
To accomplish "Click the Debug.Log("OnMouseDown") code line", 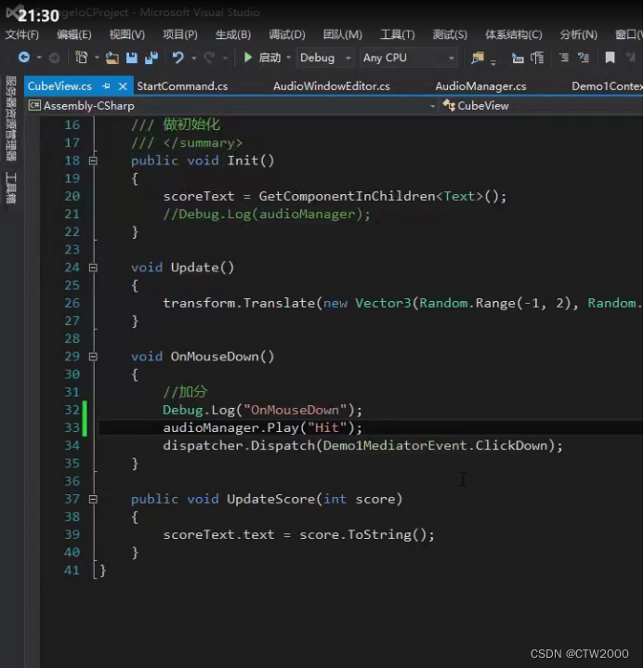I will (263, 410).
